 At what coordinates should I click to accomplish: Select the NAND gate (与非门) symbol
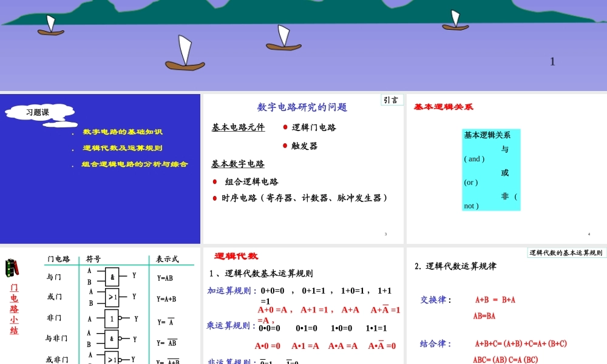coord(112,338)
